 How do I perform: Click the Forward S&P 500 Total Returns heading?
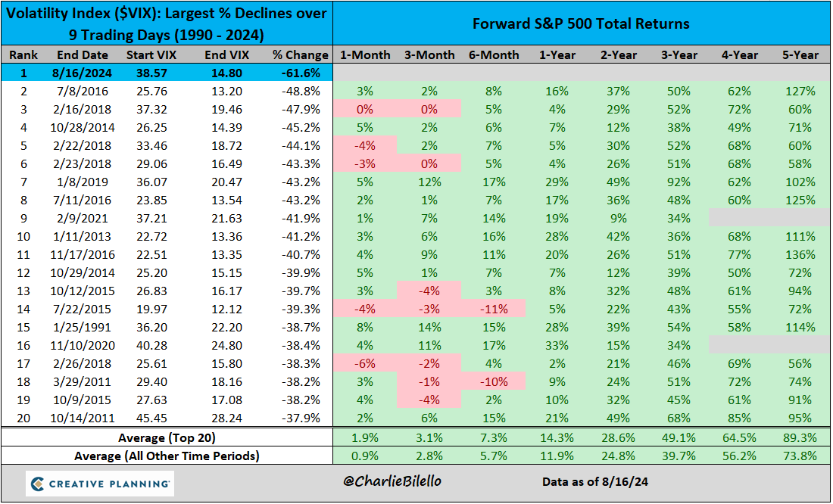pyautogui.click(x=581, y=23)
